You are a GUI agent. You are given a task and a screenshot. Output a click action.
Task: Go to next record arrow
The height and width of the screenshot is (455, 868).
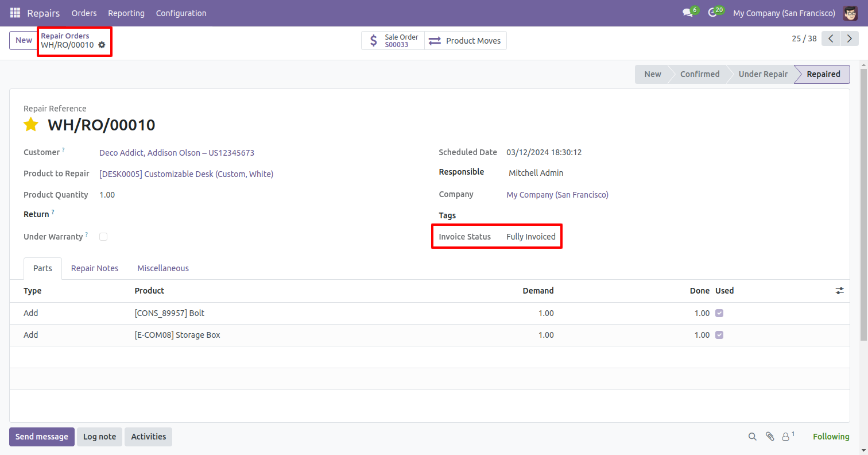click(848, 38)
